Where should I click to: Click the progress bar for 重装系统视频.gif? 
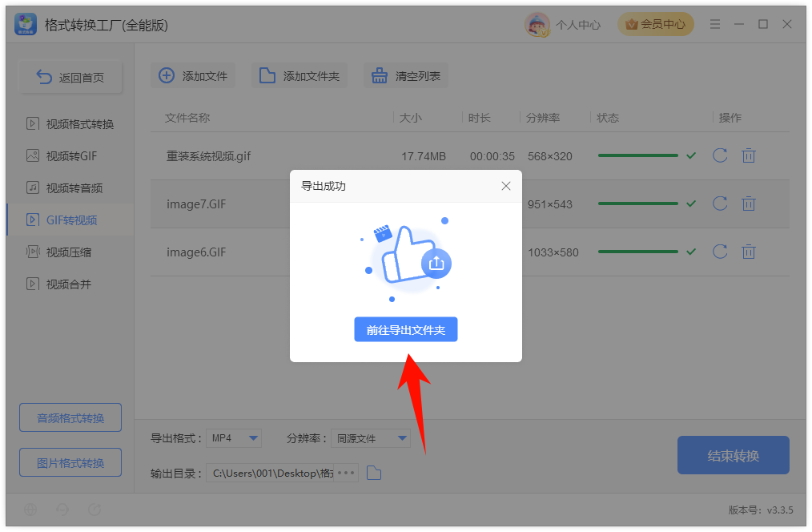pyautogui.click(x=638, y=155)
